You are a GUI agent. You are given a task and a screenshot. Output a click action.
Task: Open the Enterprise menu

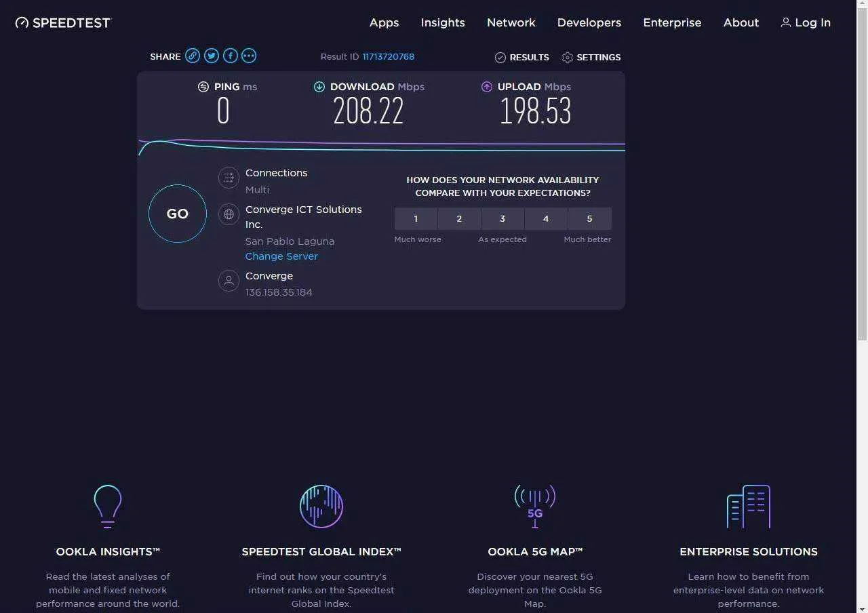[672, 22]
